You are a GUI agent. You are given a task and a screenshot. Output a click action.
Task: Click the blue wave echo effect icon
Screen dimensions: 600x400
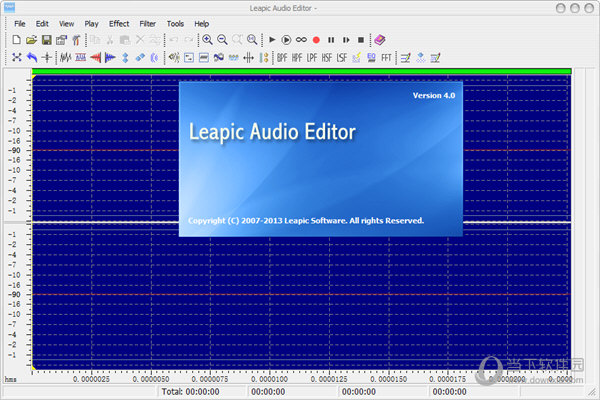[155, 58]
